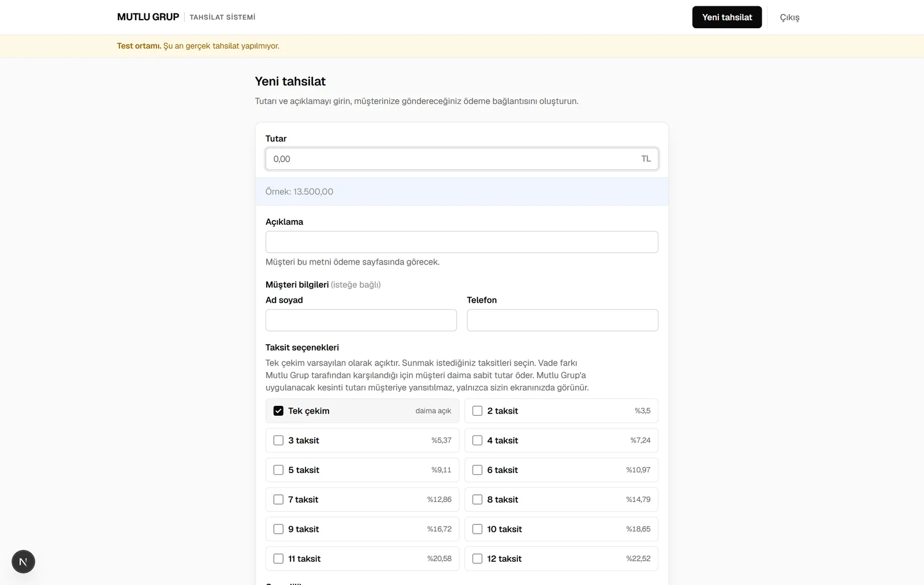Tick the 10 taksit checkbox
Image resolution: width=924 pixels, height=585 pixels.
(478, 529)
